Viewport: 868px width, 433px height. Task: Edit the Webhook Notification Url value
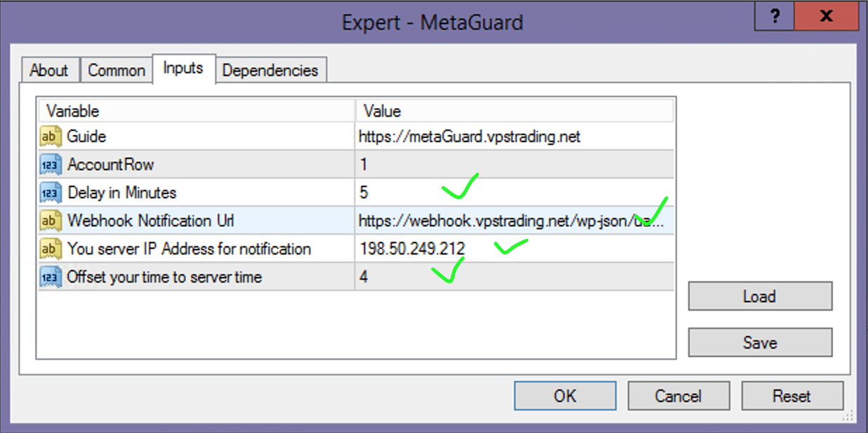coord(514,221)
